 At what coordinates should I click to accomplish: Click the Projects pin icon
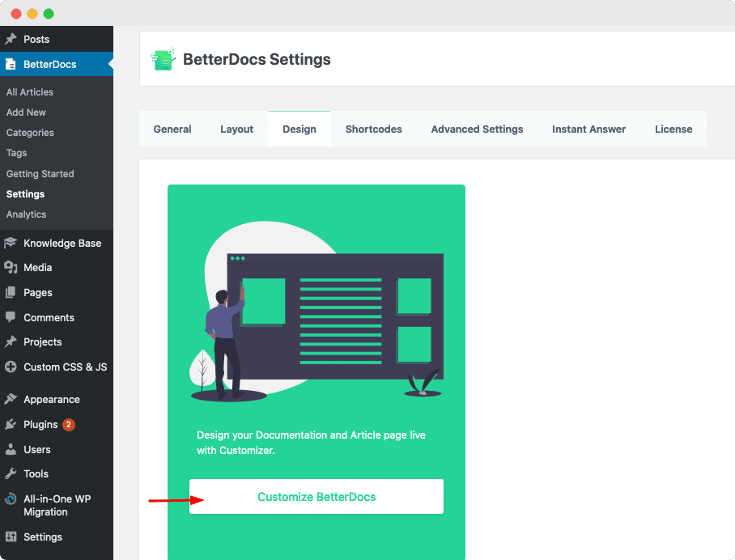click(x=11, y=342)
